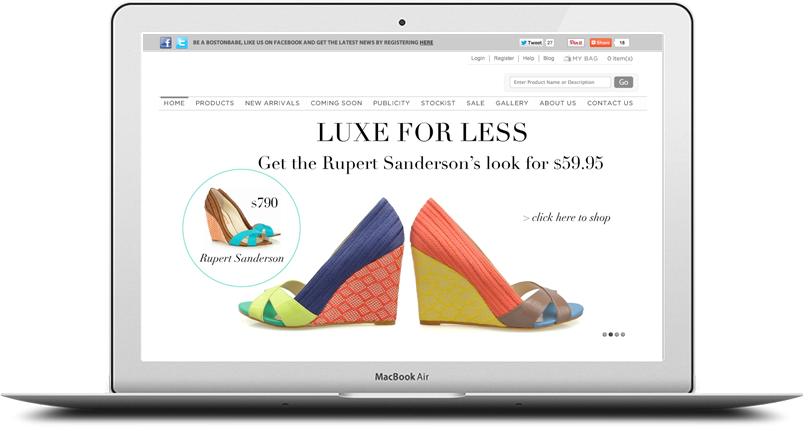Click the LUXE FOR LESS headline
The width and height of the screenshot is (803, 428).
point(422,133)
